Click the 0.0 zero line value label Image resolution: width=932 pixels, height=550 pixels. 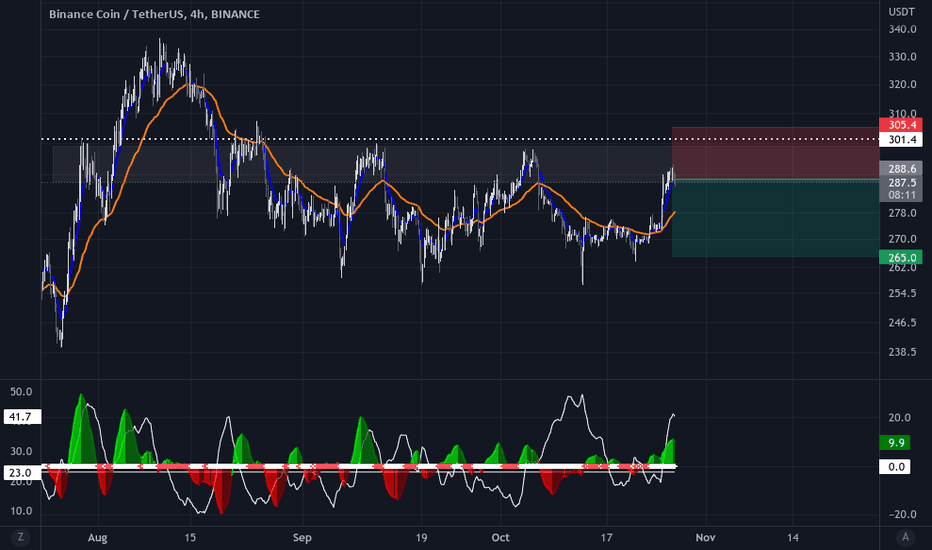coord(896,467)
